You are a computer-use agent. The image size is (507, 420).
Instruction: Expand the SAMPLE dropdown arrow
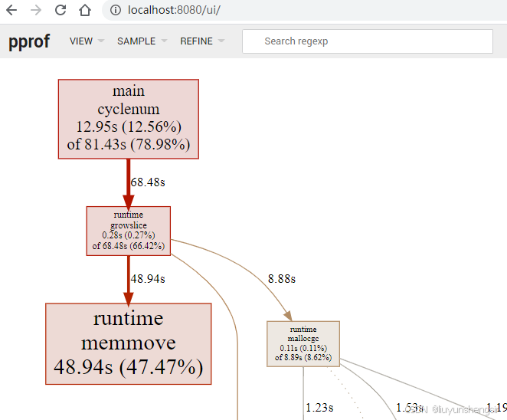[x=164, y=41]
